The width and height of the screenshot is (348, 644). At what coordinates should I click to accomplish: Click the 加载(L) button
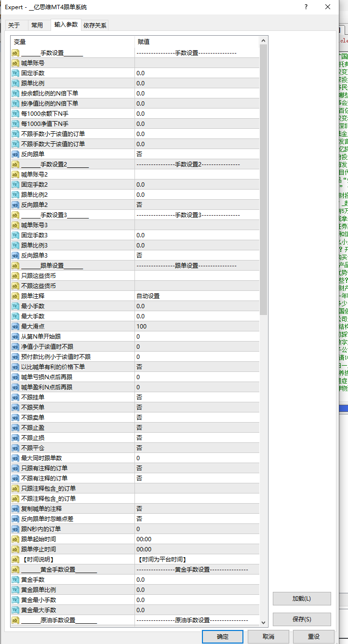302,599
